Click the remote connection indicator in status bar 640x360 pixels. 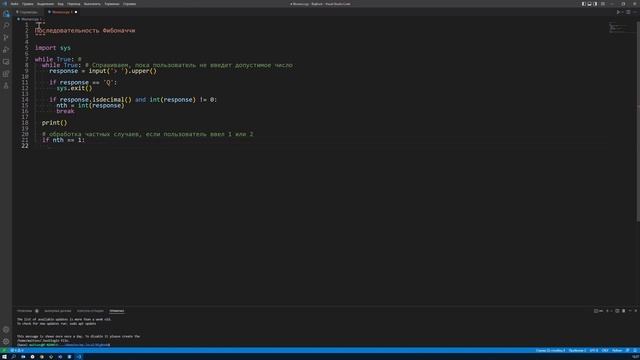(4, 350)
